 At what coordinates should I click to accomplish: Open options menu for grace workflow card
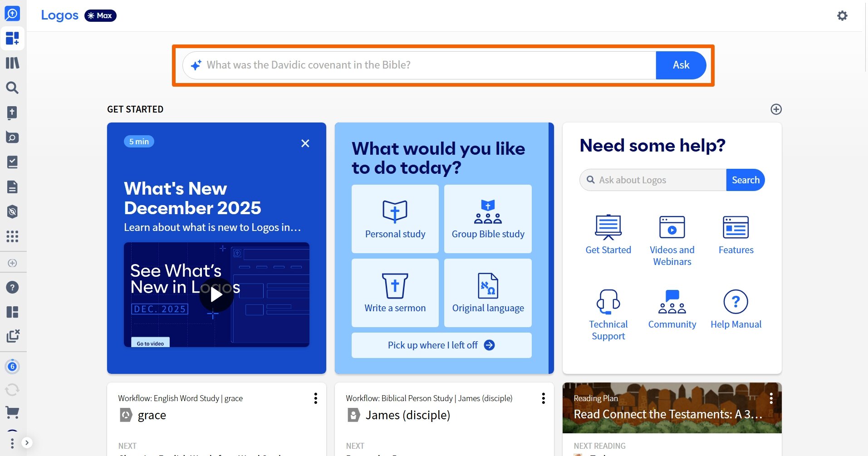pyautogui.click(x=315, y=398)
